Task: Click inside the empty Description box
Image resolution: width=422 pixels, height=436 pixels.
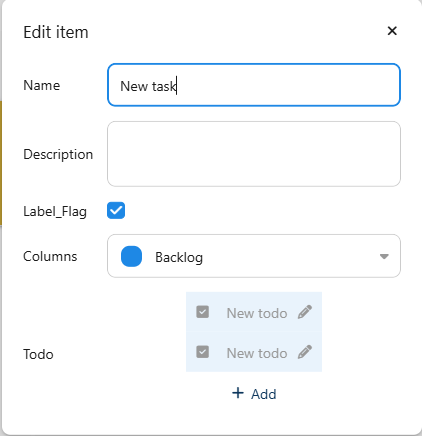Action: pos(254,154)
